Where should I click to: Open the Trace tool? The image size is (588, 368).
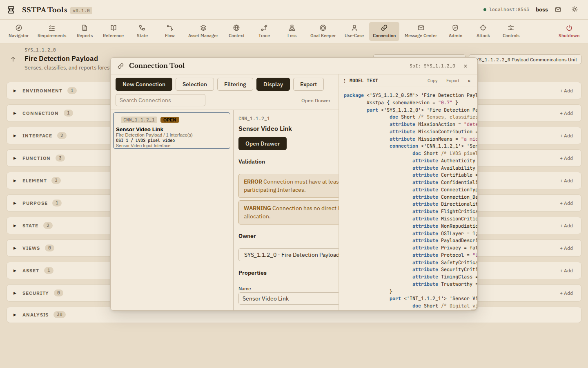(x=264, y=31)
